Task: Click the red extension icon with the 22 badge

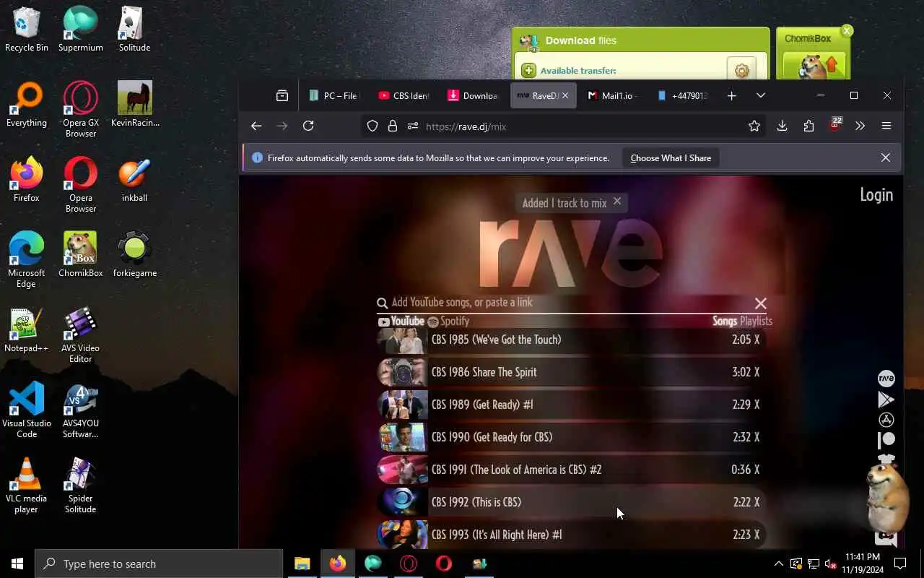Action: pyautogui.click(x=835, y=124)
